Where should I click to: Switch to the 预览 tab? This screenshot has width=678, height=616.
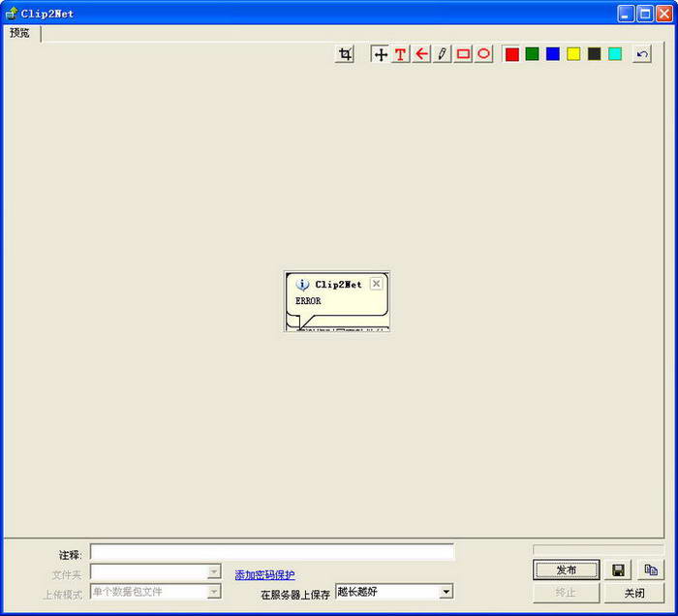(x=20, y=33)
